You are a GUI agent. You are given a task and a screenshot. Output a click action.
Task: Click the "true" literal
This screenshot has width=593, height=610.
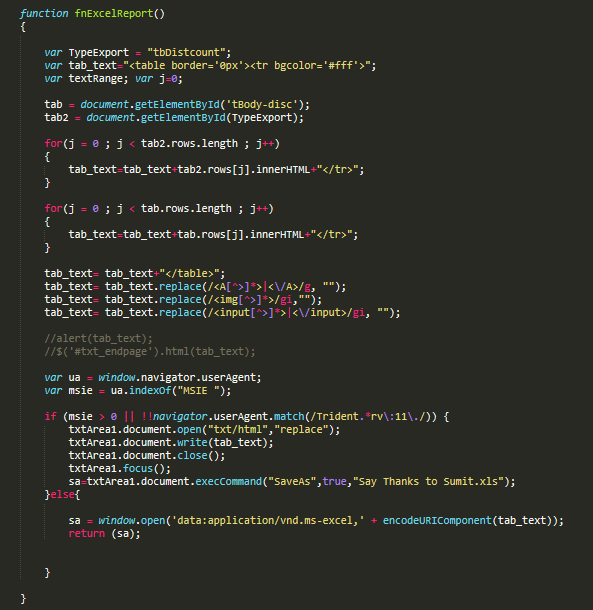coord(334,482)
